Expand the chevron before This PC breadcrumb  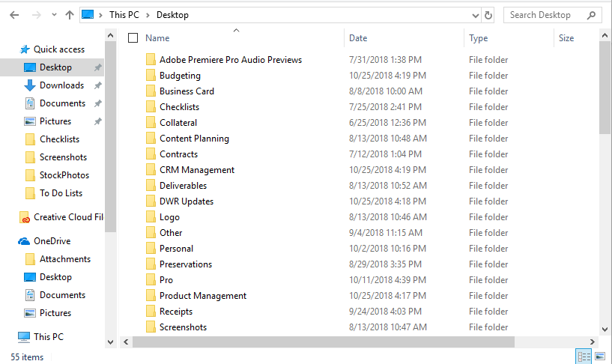[x=100, y=15]
